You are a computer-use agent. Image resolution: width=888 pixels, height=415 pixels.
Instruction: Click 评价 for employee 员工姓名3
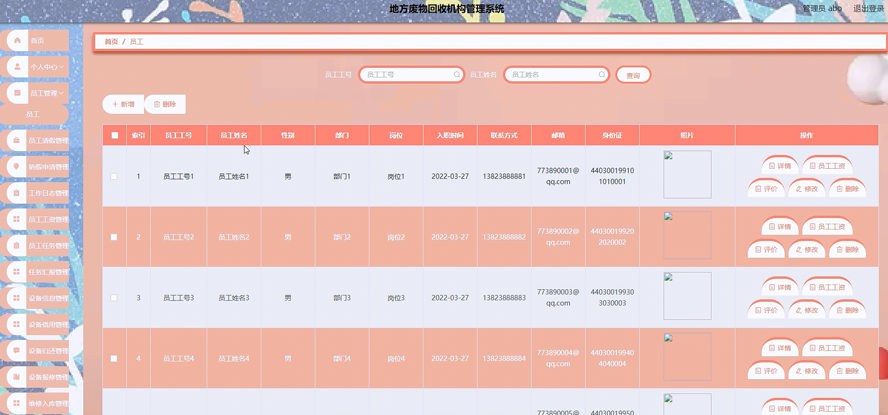[766, 310]
